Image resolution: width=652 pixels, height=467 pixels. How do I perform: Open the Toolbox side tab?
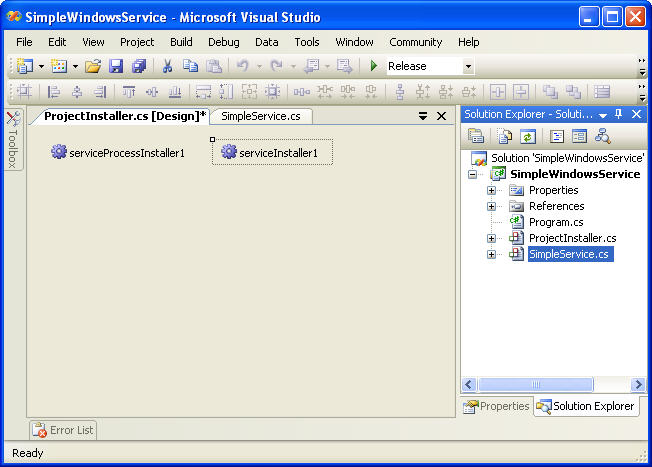pos(13,139)
